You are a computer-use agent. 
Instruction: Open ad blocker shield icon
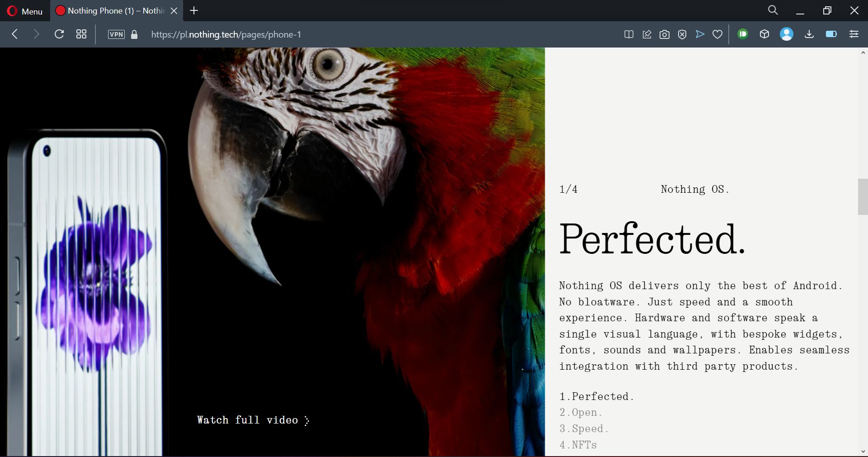(682, 34)
